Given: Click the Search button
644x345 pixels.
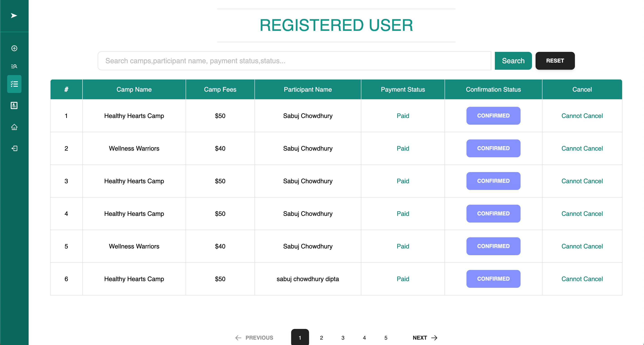Looking at the screenshot, I should click(x=513, y=61).
